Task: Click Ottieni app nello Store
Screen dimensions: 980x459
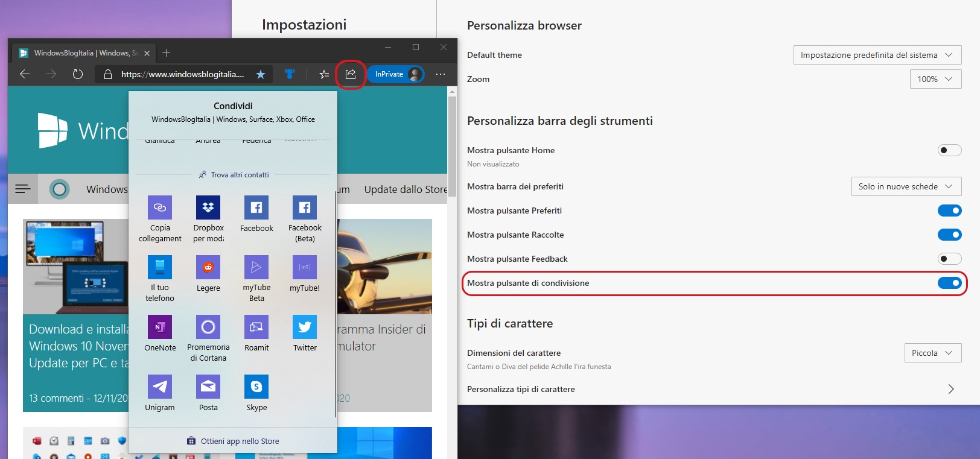Action: click(x=233, y=441)
